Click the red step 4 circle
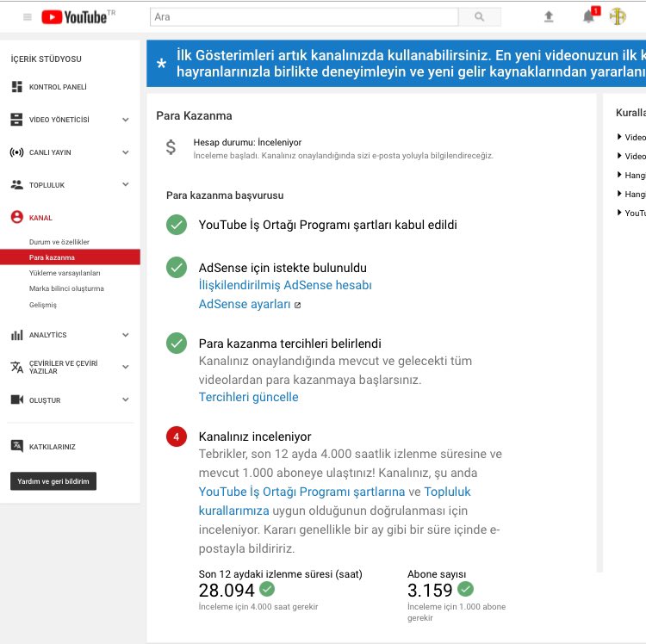This screenshot has width=646, height=644. click(177, 437)
